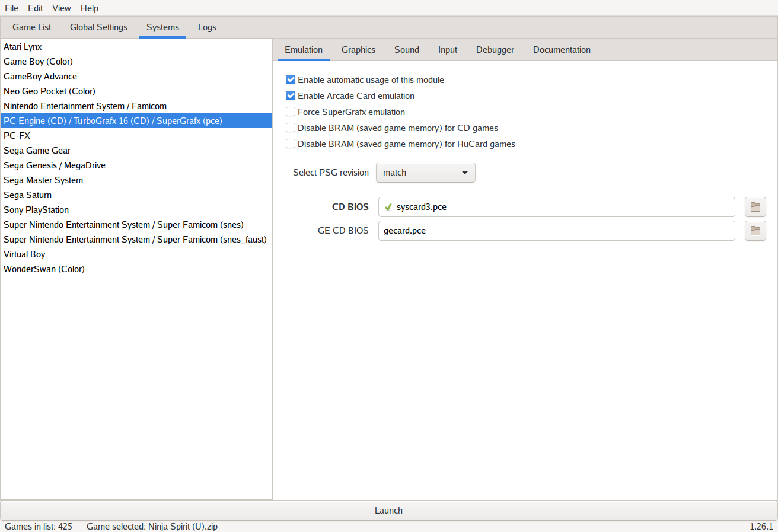Click the GE CD BIOS gecard.pce field

coord(557,231)
